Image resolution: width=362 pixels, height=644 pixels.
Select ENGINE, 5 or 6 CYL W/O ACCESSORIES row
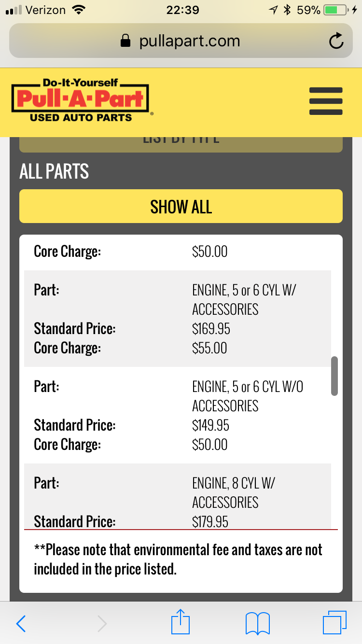pos(178,415)
